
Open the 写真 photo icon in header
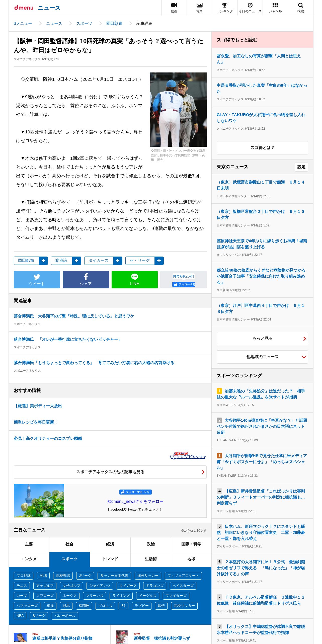(199, 8)
